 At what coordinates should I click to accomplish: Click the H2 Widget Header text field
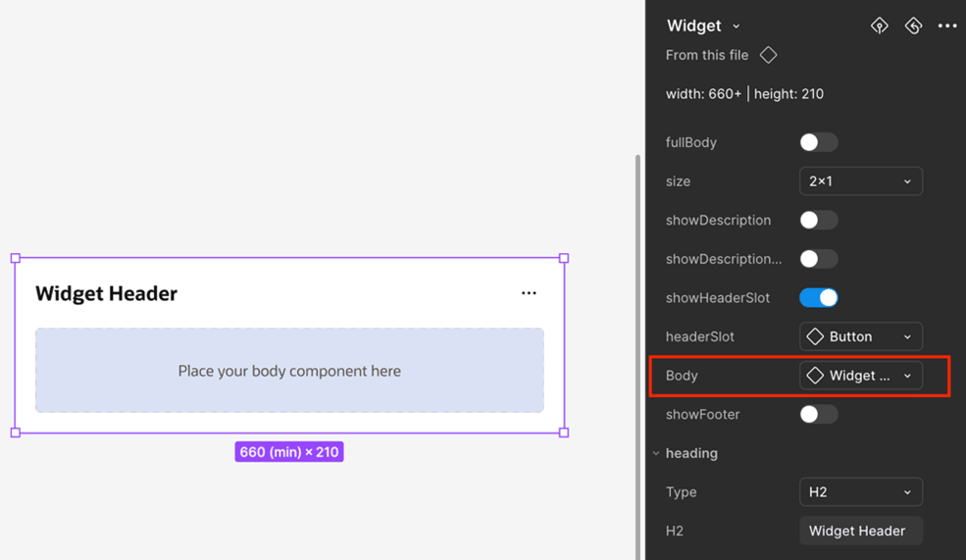coord(860,531)
